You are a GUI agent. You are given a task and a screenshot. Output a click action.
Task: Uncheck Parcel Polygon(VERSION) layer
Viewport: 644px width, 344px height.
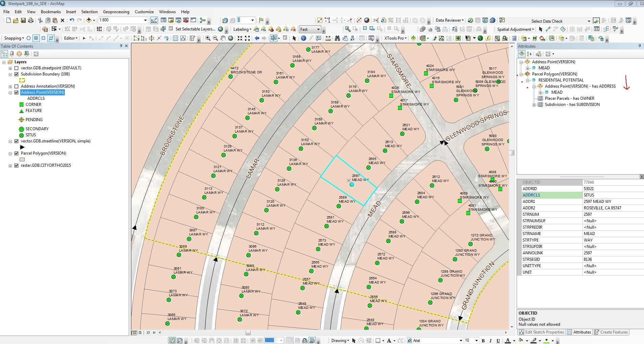click(x=16, y=153)
